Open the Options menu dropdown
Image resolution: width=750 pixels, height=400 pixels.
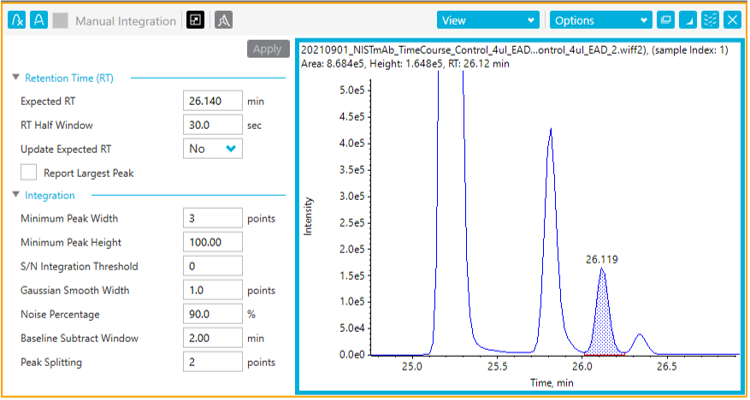(x=600, y=20)
